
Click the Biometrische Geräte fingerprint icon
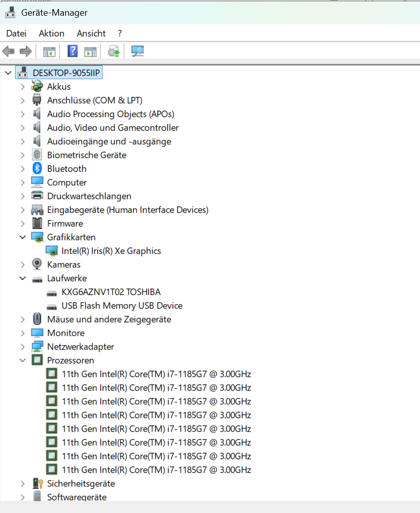pyautogui.click(x=37, y=155)
